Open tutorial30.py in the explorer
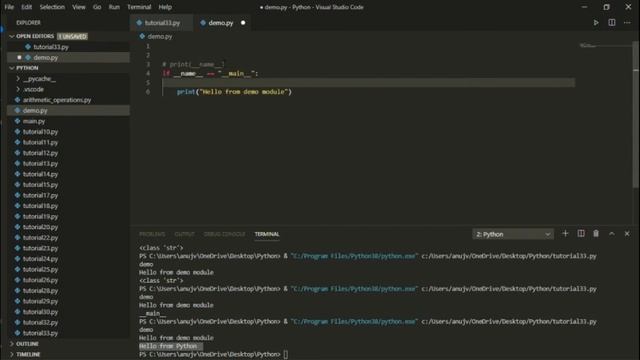The width and height of the screenshot is (640, 360). (40, 312)
